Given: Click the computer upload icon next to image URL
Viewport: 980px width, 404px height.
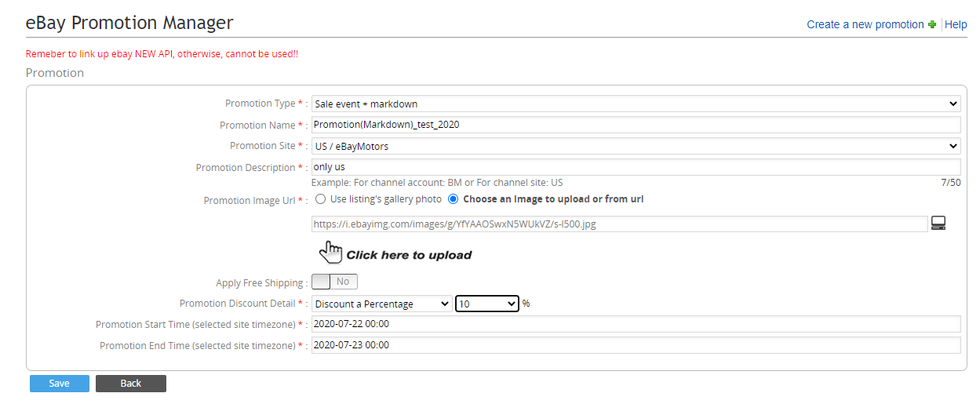Looking at the screenshot, I should (938, 224).
